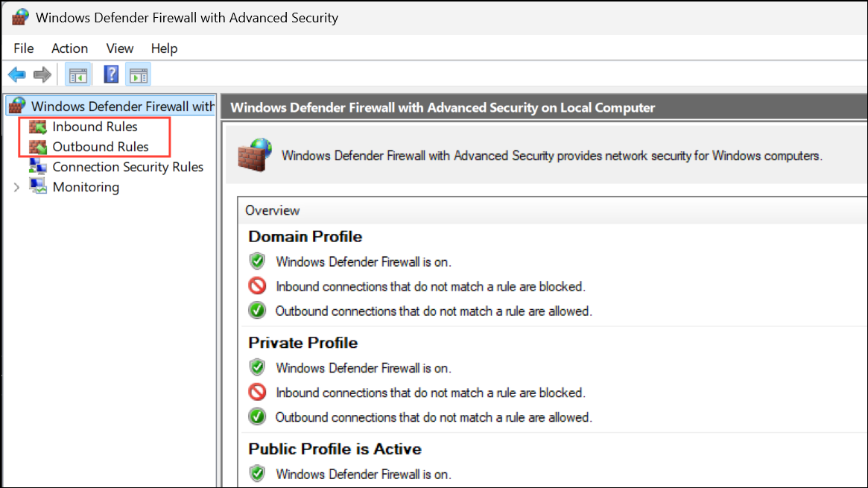Expand the Monitoring tree node
868x488 pixels.
[16, 188]
